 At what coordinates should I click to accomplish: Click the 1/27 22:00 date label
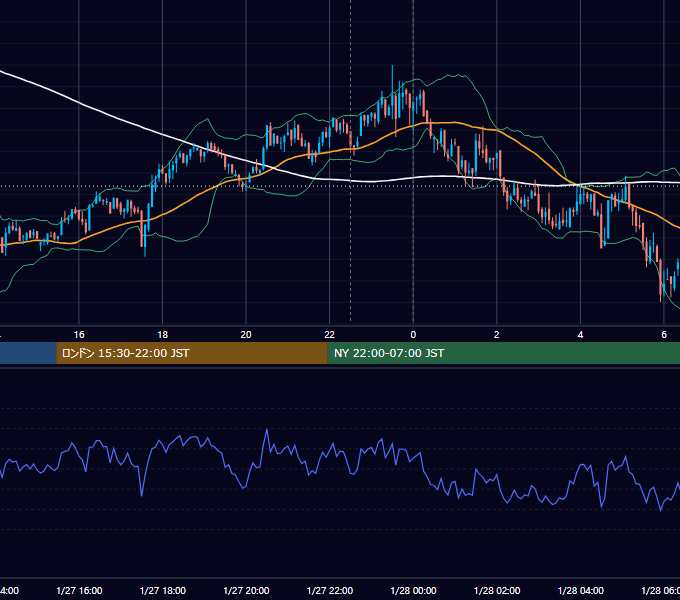[x=330, y=590]
